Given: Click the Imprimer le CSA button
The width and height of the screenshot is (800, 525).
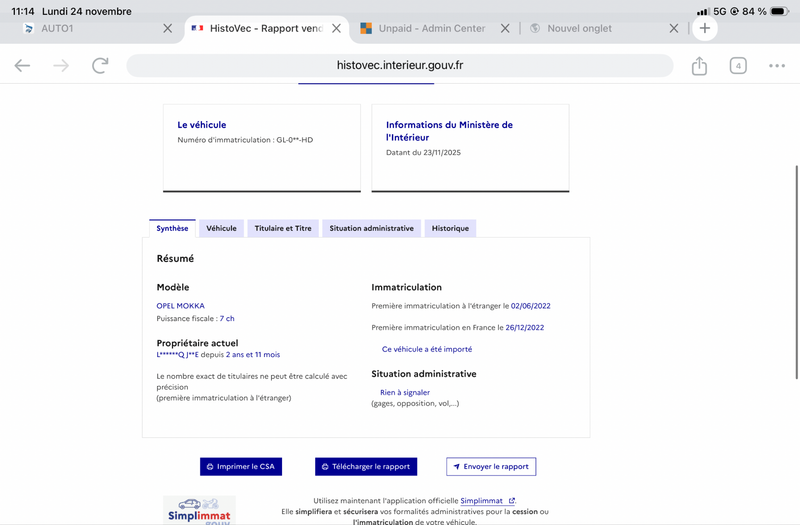Looking at the screenshot, I should coord(241,467).
